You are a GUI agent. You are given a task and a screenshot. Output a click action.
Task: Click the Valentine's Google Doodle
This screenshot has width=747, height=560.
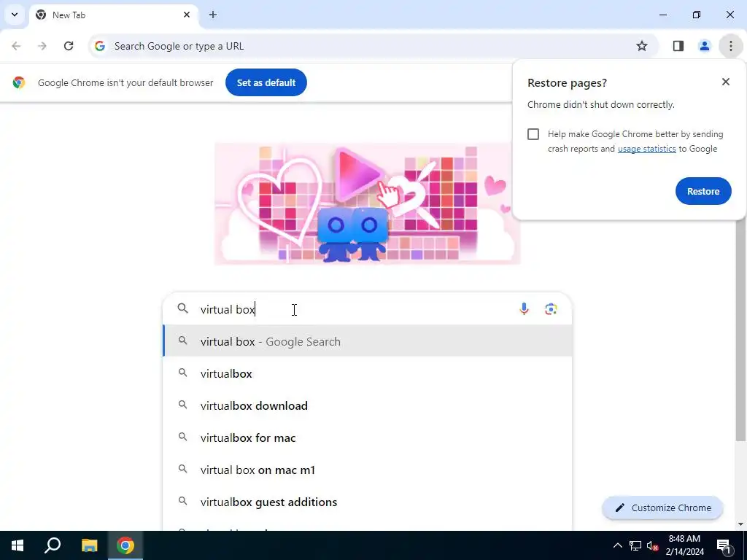[x=368, y=203]
